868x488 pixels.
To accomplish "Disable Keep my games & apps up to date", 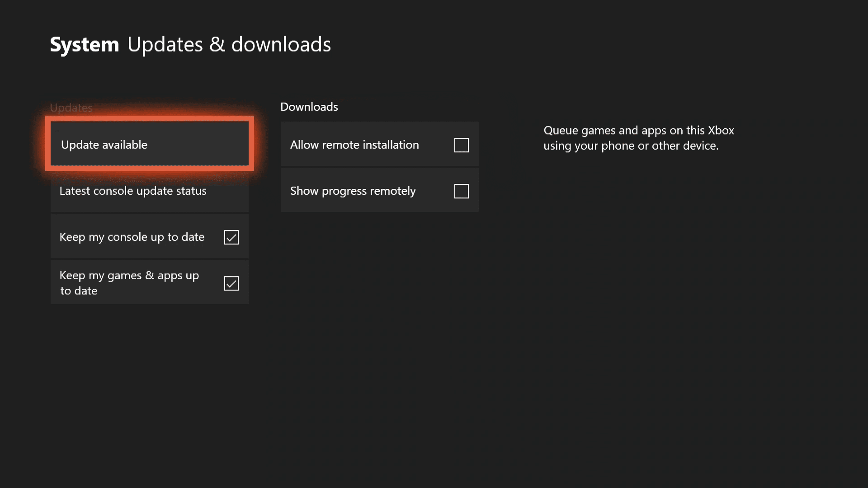I will [231, 282].
